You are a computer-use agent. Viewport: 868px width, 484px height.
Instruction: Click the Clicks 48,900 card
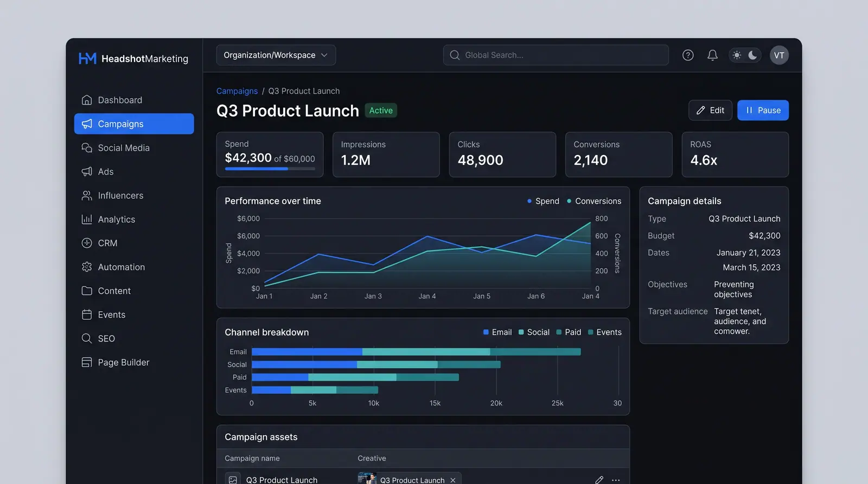coord(502,154)
